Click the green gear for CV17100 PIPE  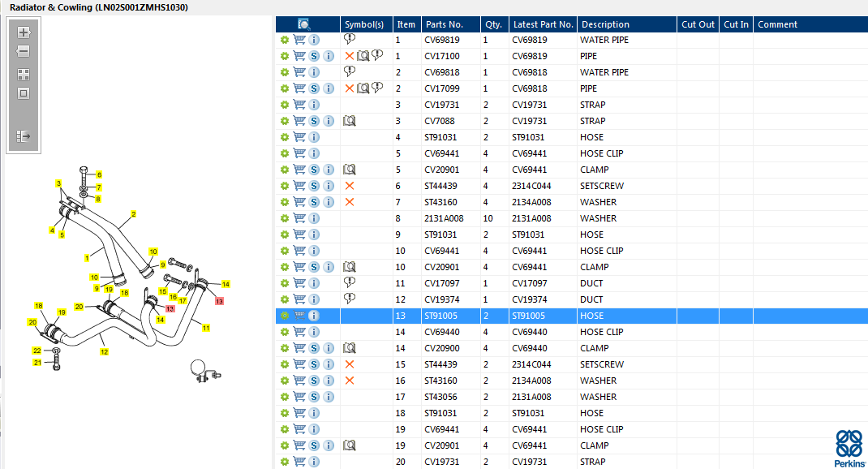coord(285,56)
